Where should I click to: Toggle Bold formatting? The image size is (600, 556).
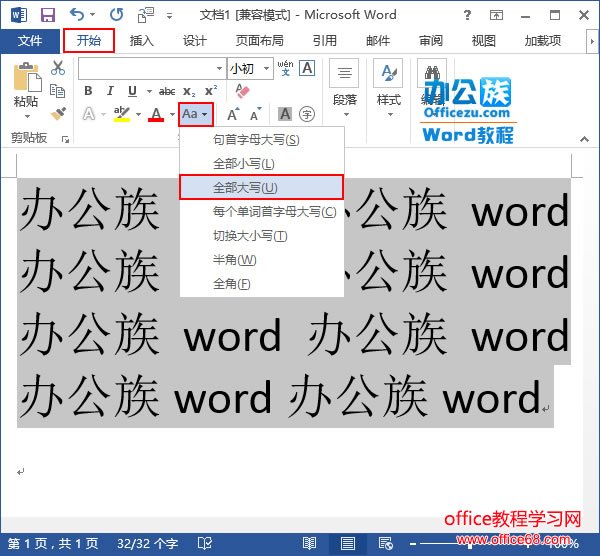(x=88, y=91)
